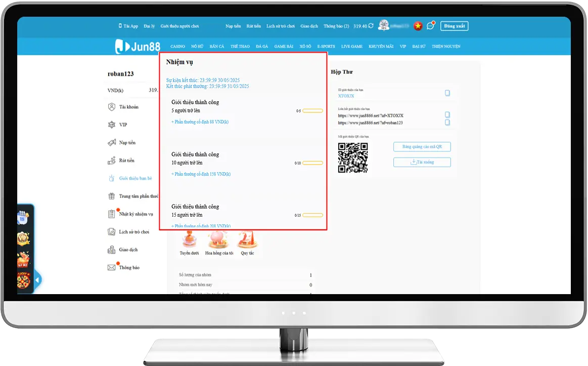Open the NỔ HŨ menu

197,47
